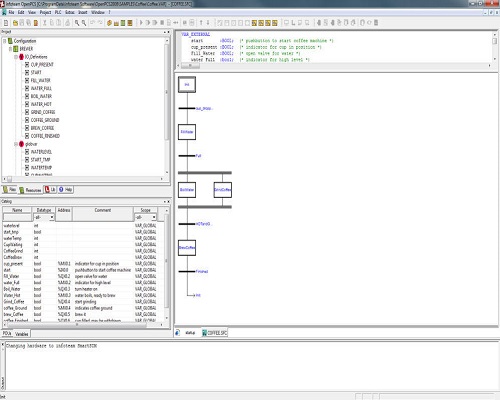Click the up arrow toolbar icon
This screenshot has width=500, height=400.
tap(201, 23)
